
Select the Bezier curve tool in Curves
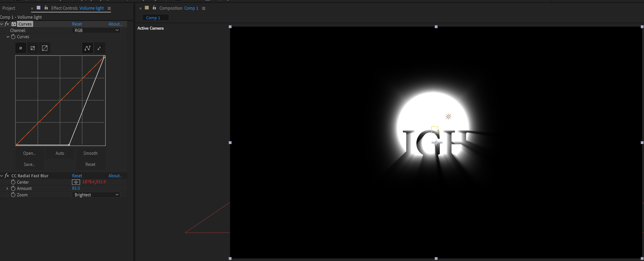pos(87,48)
